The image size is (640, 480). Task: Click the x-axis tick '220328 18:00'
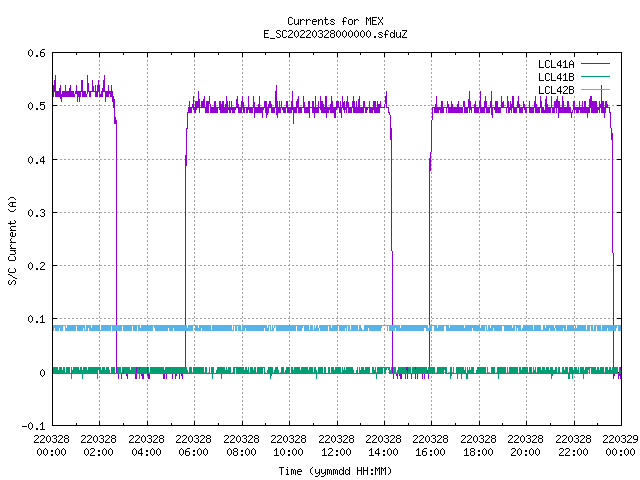click(x=478, y=446)
